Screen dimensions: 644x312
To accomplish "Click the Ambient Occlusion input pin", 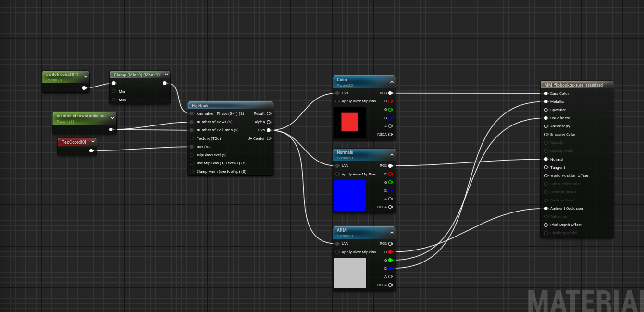I will click(x=546, y=208).
